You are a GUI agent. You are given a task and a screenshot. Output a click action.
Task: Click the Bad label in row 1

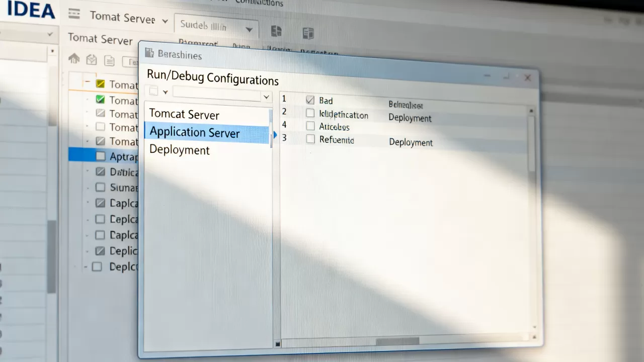[326, 101]
